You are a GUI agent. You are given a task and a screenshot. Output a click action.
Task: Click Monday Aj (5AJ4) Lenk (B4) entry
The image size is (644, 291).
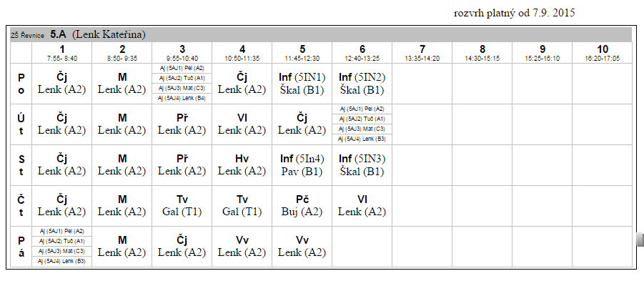(182, 98)
